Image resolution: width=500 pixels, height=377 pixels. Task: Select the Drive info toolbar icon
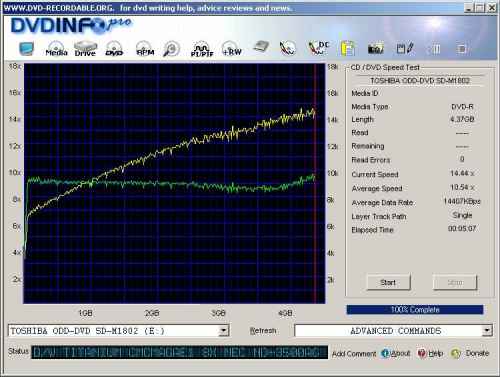(85, 49)
